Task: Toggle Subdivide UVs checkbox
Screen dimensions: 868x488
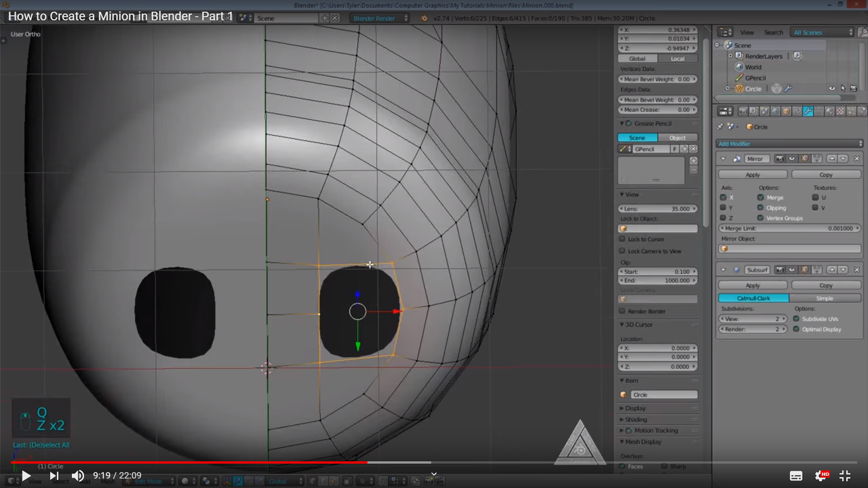Action: tap(796, 319)
